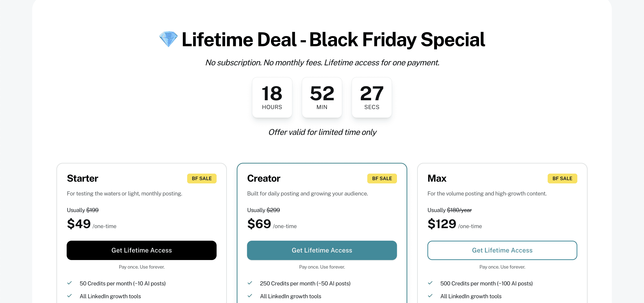Click the $129 one-time Max price
644x303 pixels.
pos(455,224)
